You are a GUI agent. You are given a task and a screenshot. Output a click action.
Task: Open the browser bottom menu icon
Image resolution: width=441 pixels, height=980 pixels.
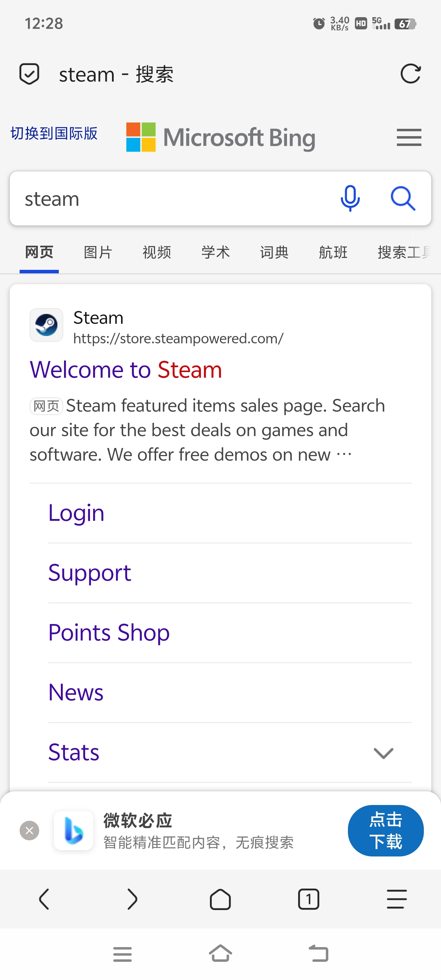[397, 899]
